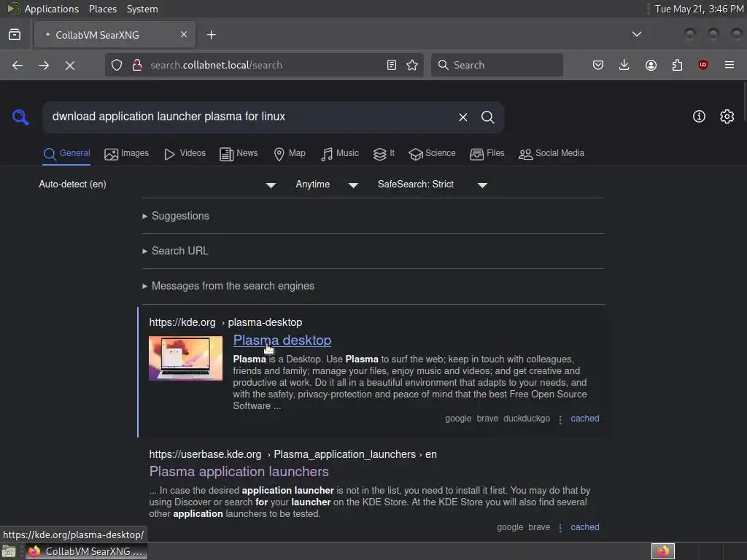Image resolution: width=747 pixels, height=560 pixels.
Task: Clear the SearXNG search query
Action: click(x=463, y=117)
